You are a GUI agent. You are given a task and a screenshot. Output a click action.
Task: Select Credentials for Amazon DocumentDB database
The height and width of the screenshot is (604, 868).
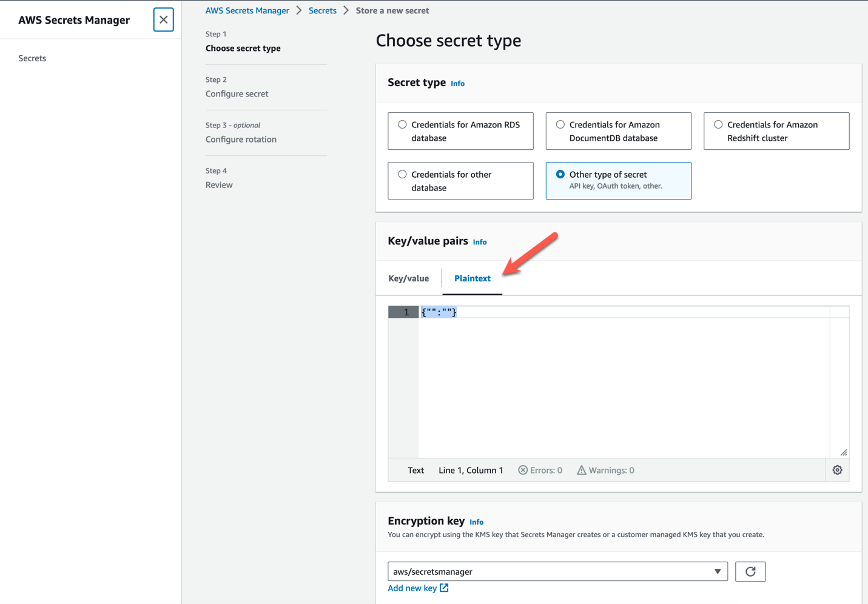[x=618, y=131]
